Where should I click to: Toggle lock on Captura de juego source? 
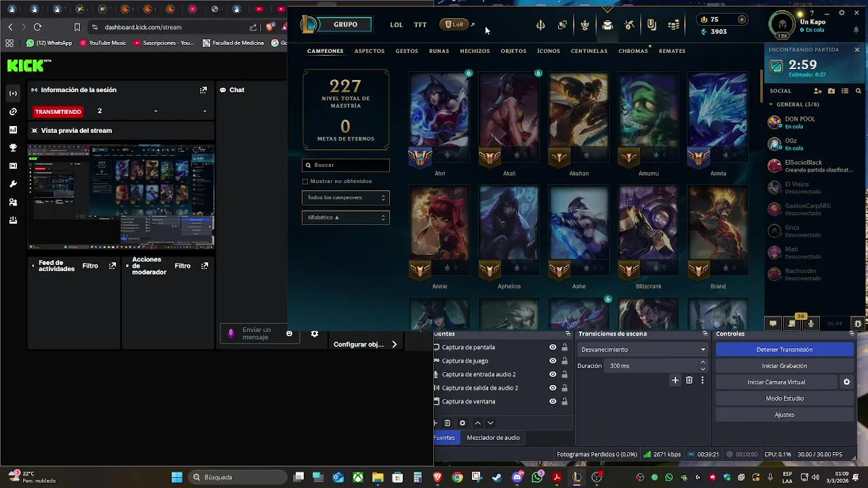click(x=564, y=361)
